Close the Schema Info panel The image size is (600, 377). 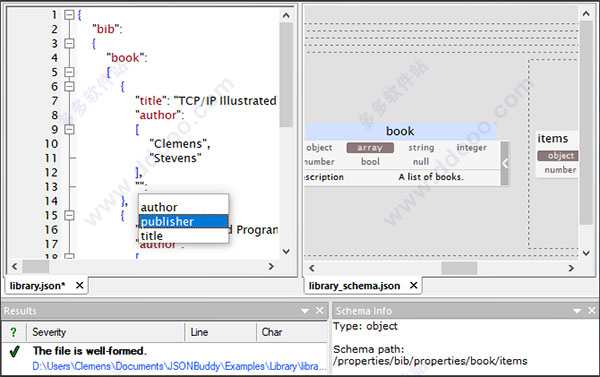point(592,310)
